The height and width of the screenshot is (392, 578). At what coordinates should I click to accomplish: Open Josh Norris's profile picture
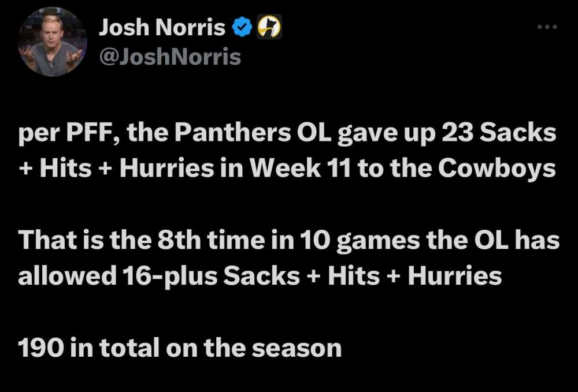pyautogui.click(x=52, y=42)
